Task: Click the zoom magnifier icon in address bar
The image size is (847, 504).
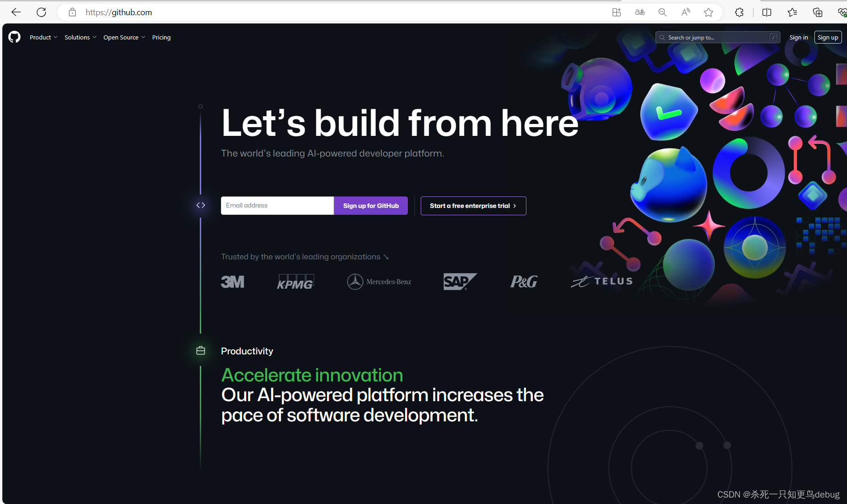Action: click(662, 12)
